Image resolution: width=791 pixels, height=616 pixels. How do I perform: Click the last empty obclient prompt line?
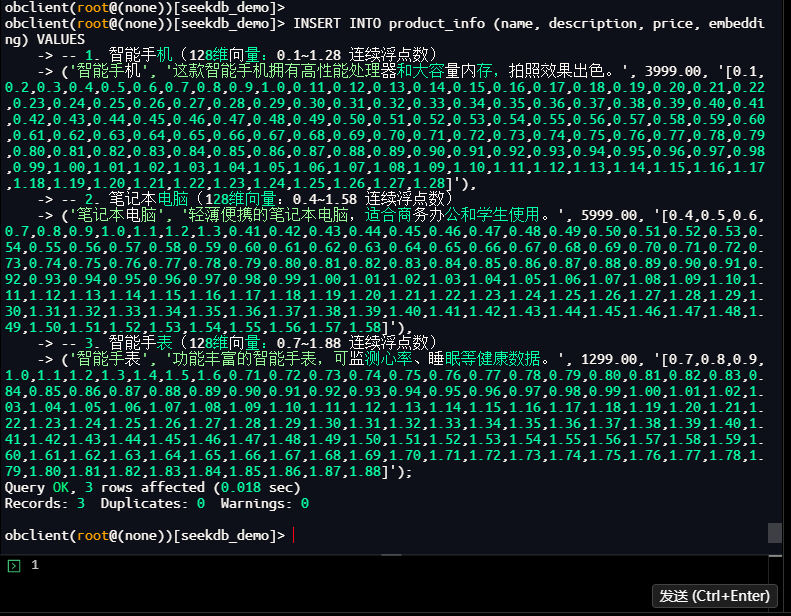145,536
